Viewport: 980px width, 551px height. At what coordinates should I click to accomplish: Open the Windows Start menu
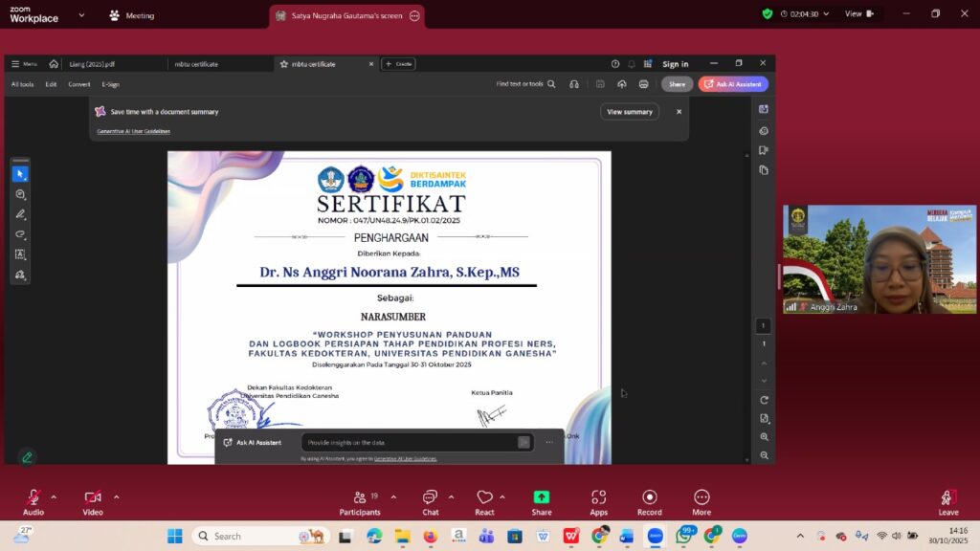175,536
